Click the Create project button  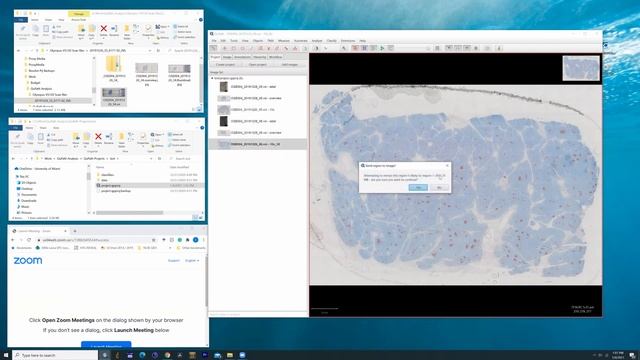pyautogui.click(x=225, y=64)
